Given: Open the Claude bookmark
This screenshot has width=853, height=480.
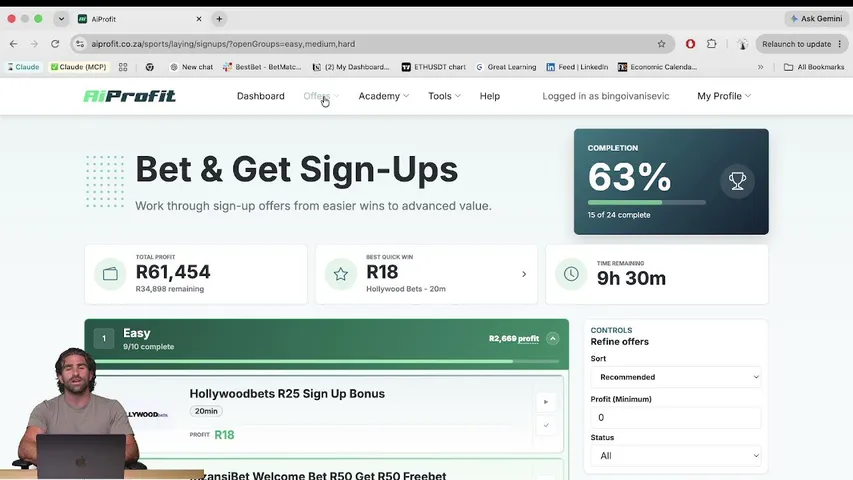Looking at the screenshot, I should (23, 67).
